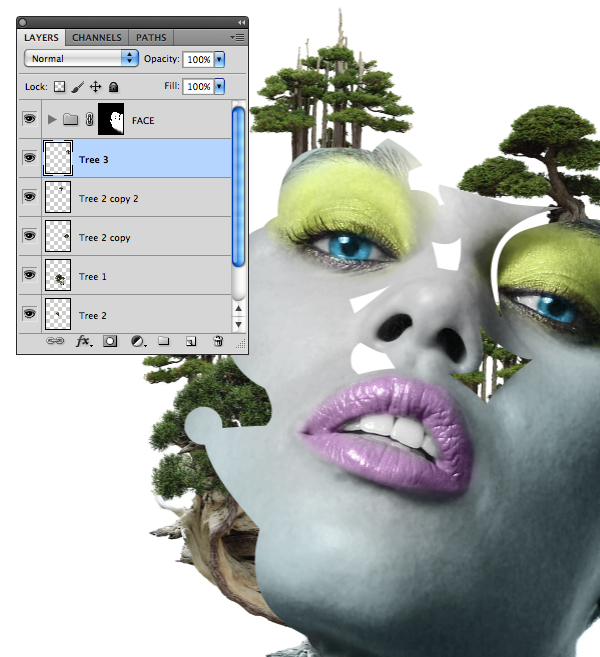This screenshot has width=600, height=657.
Task: Toggle Lock all padlock icon
Action: tap(114, 87)
